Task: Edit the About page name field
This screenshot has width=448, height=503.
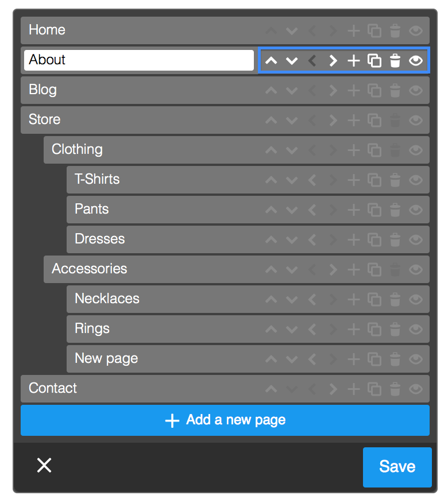Action: pos(139,60)
